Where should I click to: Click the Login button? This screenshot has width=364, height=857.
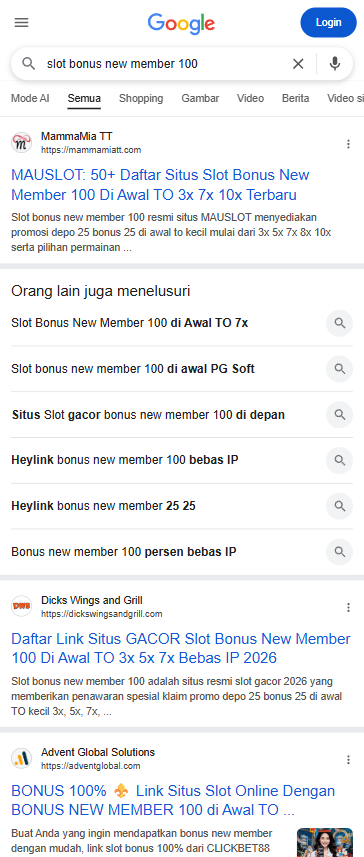[x=328, y=22]
